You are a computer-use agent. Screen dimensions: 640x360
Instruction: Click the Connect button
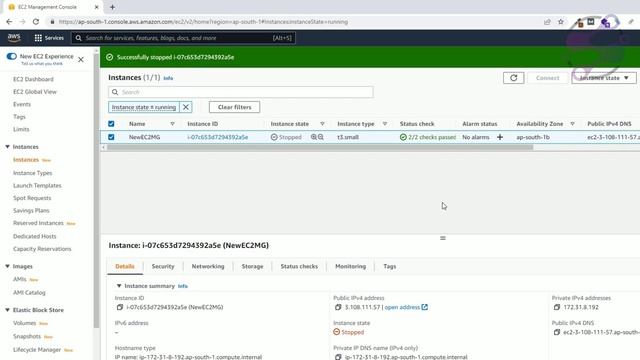pyautogui.click(x=547, y=78)
